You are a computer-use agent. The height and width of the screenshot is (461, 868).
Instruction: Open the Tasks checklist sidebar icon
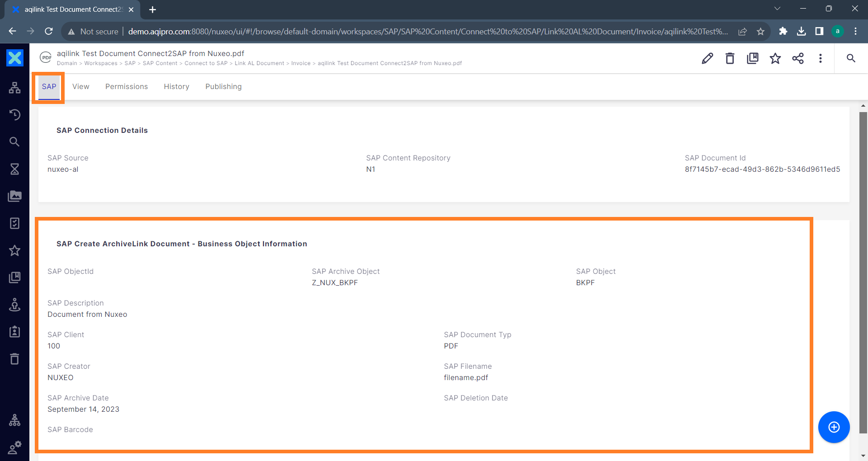coord(14,223)
